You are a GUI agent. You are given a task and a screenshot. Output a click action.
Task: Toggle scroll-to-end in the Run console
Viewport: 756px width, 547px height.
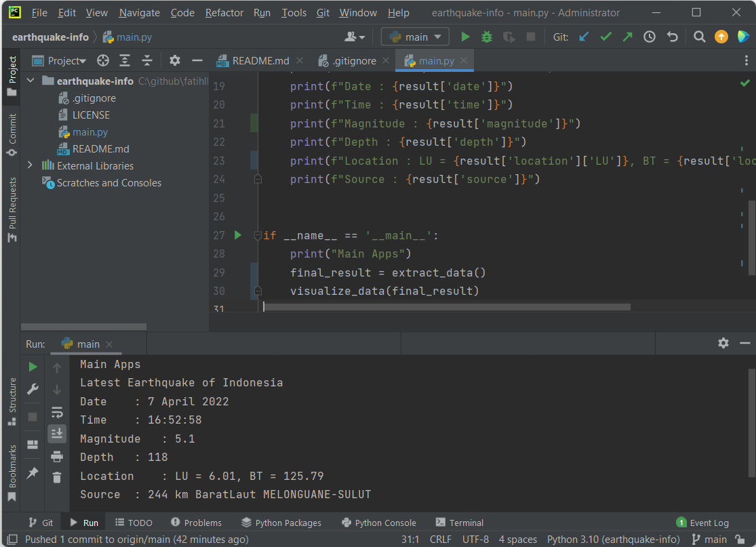tap(57, 433)
